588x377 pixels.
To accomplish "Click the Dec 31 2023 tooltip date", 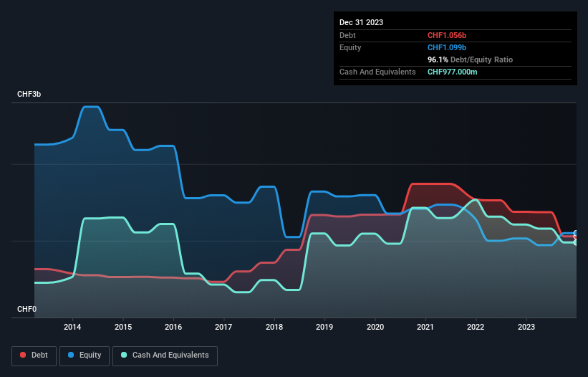I will (361, 22).
